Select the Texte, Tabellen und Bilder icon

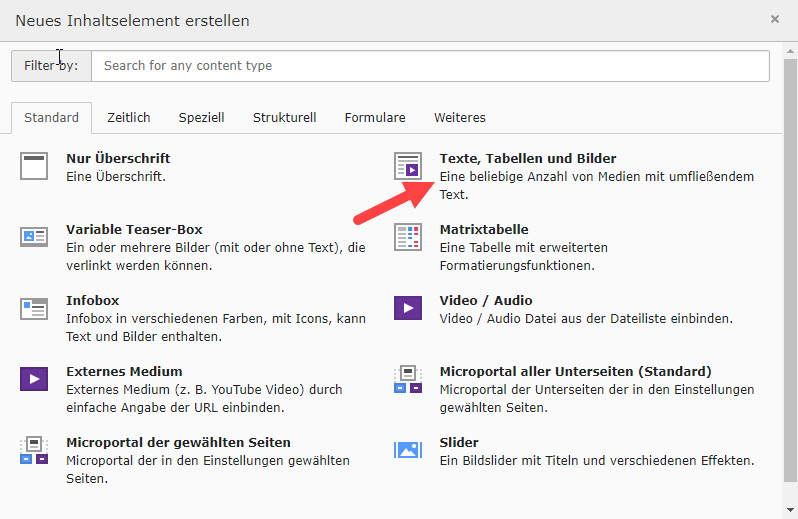[407, 166]
